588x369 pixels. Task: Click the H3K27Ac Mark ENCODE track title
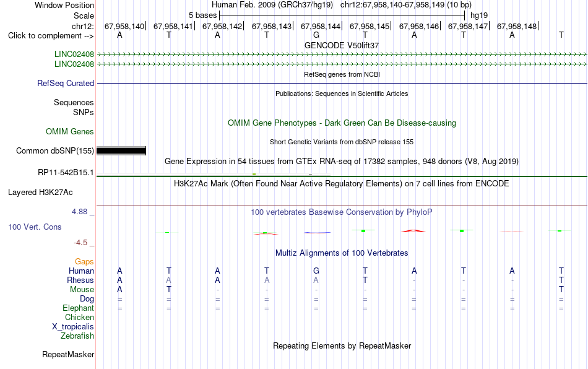point(342,184)
